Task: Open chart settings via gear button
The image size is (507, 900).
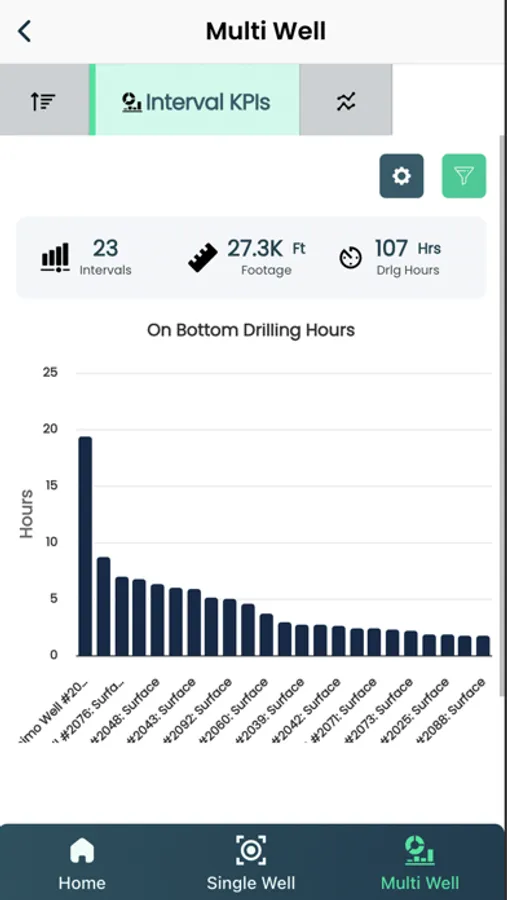Action: [x=401, y=176]
